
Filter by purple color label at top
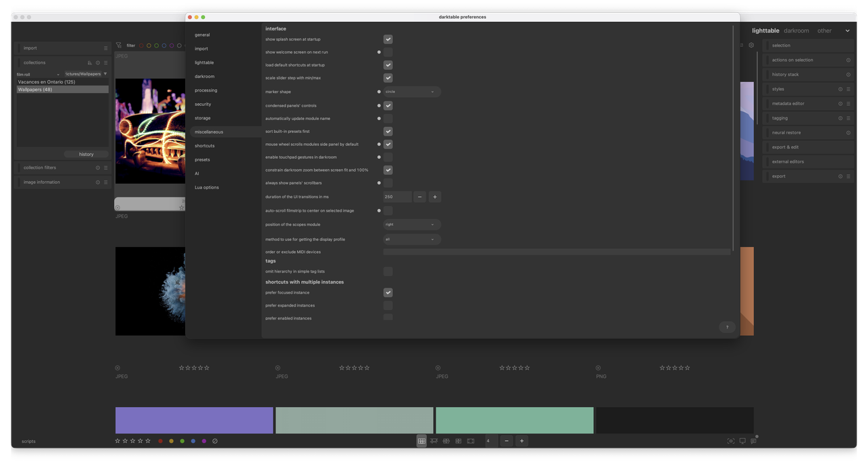[171, 45]
